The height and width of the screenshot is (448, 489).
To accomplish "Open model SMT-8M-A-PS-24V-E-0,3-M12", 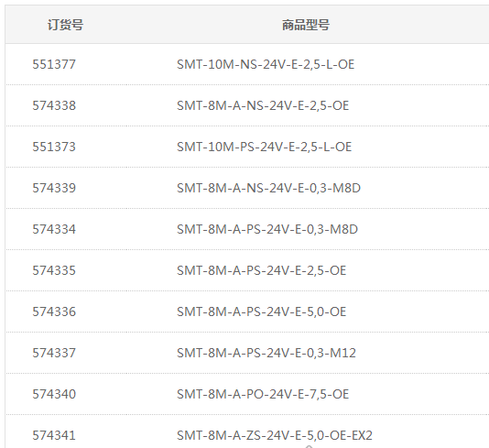I will 266,353.
